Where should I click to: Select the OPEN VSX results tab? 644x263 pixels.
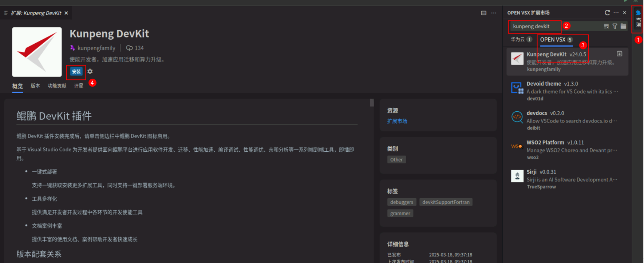click(x=556, y=40)
